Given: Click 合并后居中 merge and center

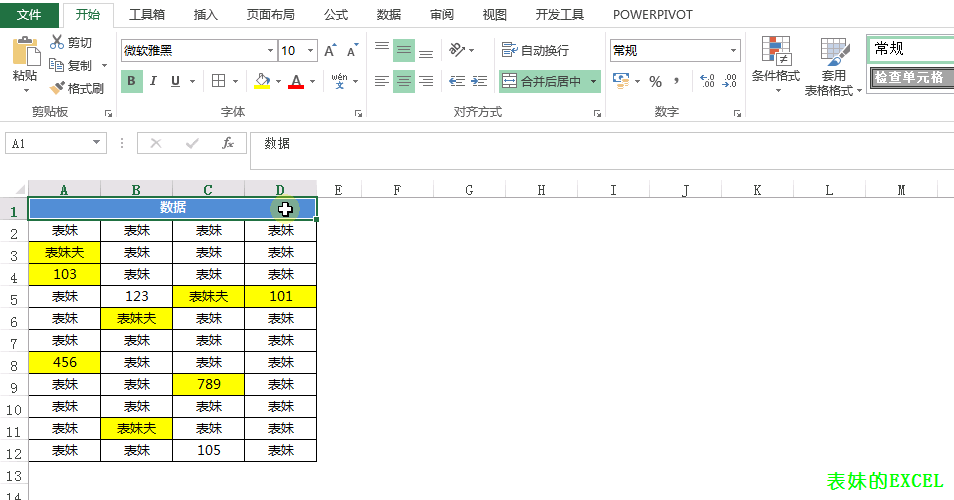Looking at the screenshot, I should 542,82.
